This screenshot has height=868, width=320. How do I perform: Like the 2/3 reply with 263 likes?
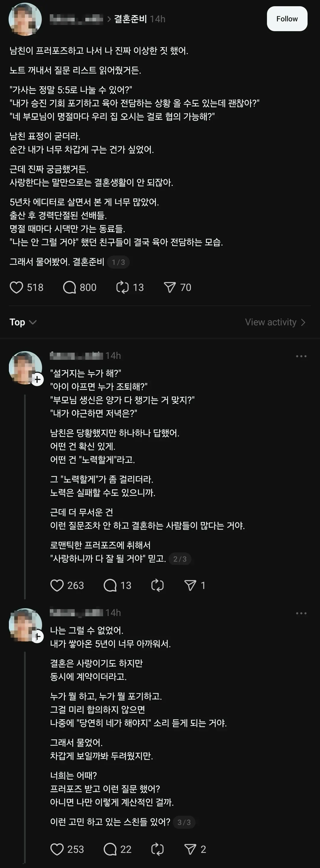57,585
